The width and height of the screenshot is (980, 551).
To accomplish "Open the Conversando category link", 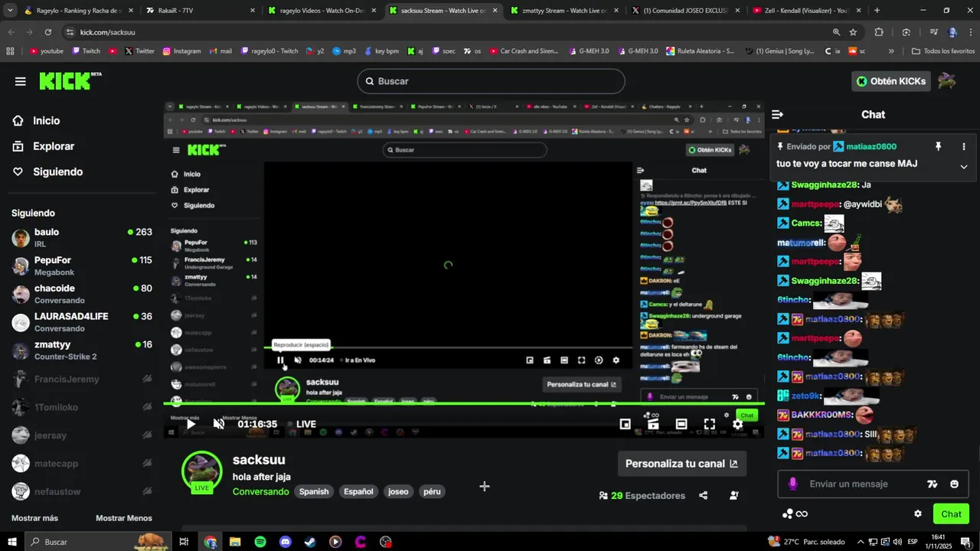I will 261,491.
